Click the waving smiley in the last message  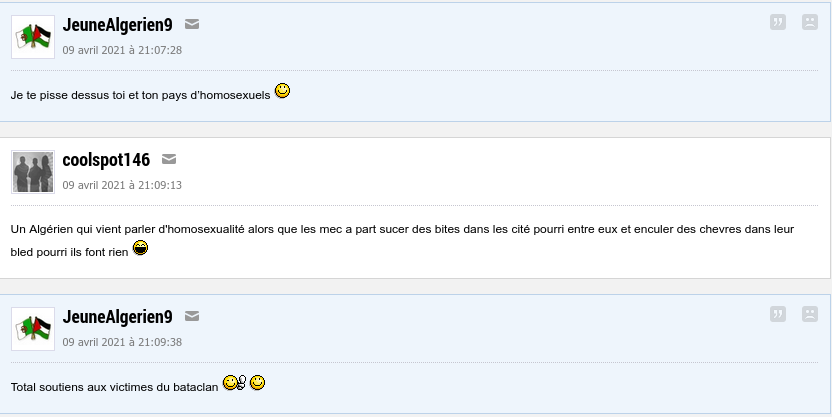[x=235, y=383]
